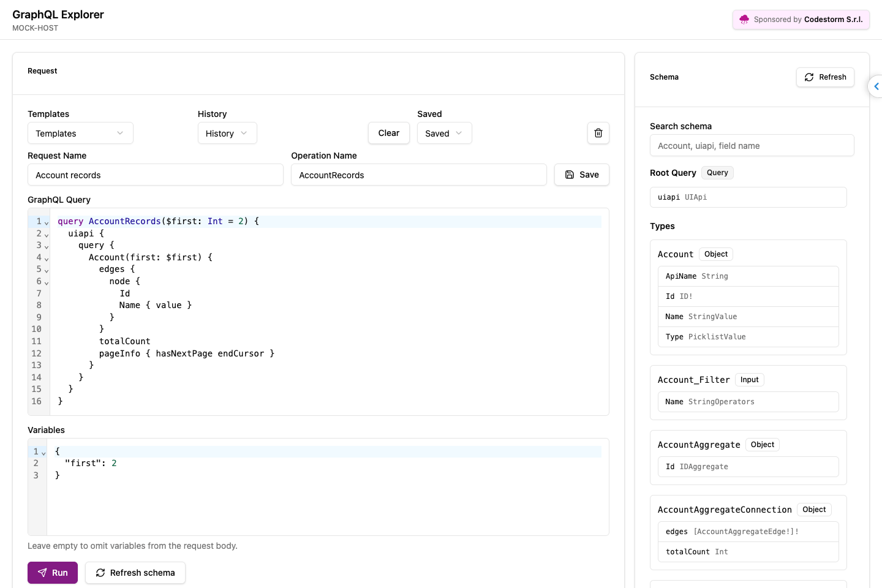Fold line 1 in Variables editor
Screen dimensions: 882x588
(43, 453)
